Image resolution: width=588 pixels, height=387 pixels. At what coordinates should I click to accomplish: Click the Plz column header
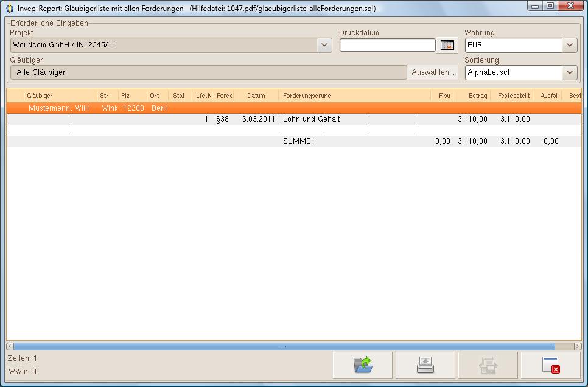tap(132, 96)
